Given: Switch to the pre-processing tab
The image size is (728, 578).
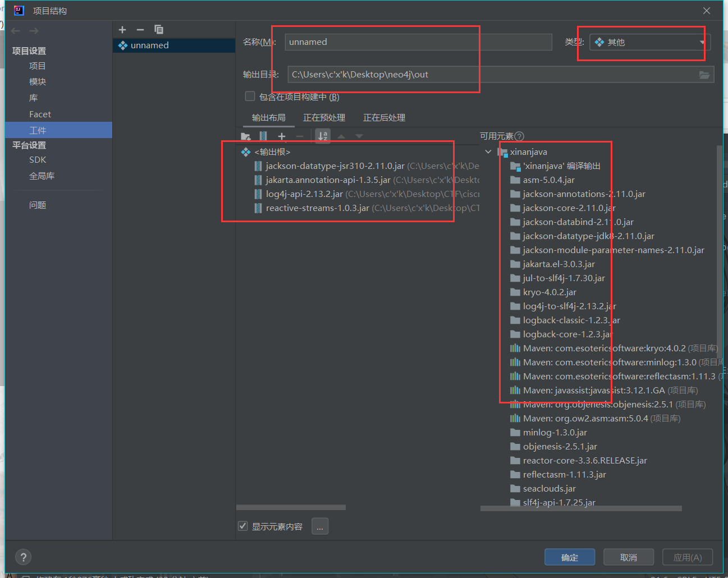Looking at the screenshot, I should 324,118.
